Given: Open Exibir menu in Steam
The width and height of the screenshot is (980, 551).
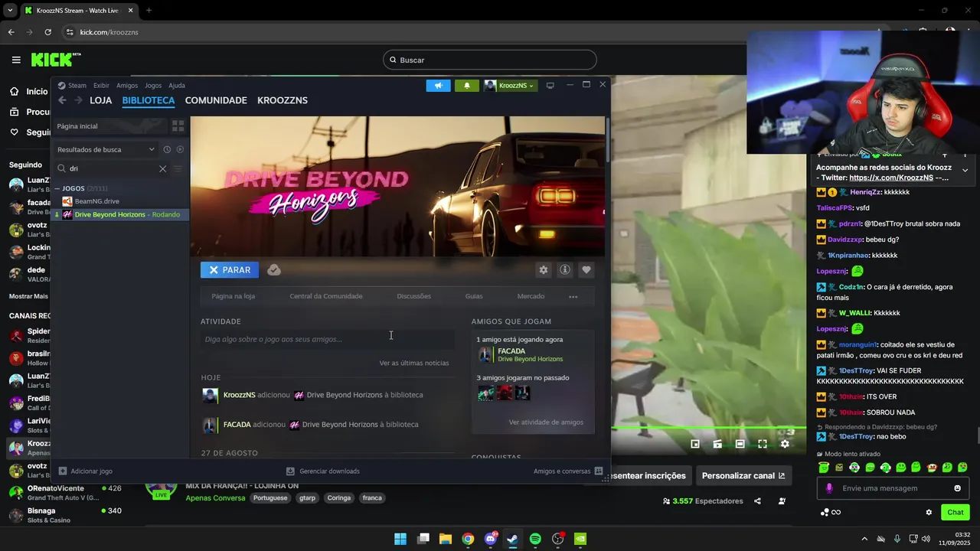Looking at the screenshot, I should point(101,86).
